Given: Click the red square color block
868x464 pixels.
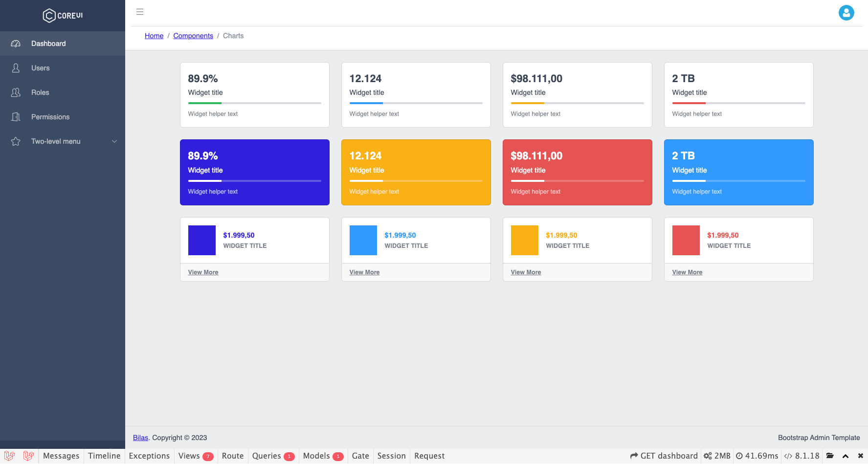Looking at the screenshot, I should 686,240.
